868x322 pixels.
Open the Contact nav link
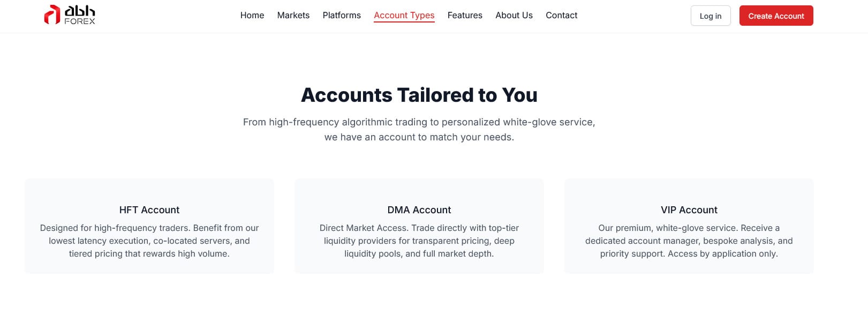562,16
